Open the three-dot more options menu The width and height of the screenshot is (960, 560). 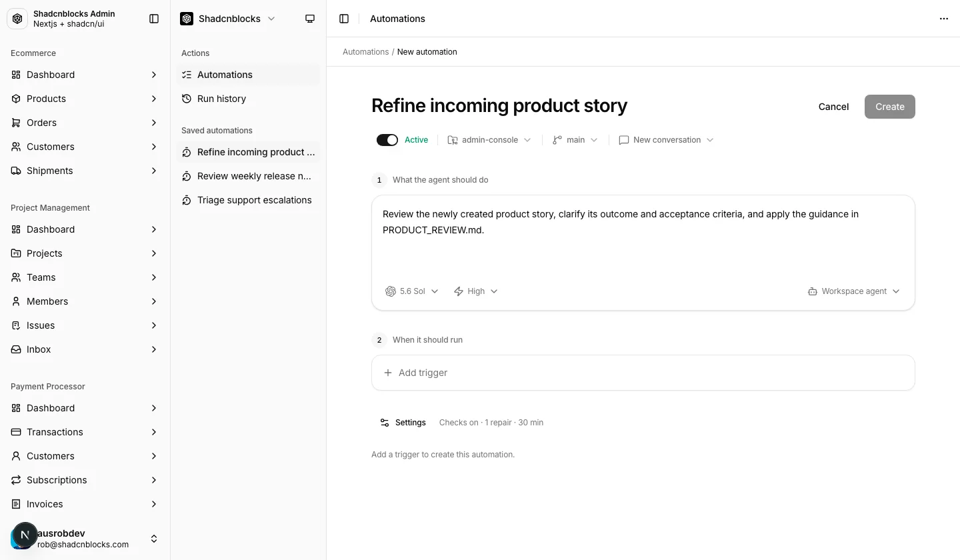point(943,19)
